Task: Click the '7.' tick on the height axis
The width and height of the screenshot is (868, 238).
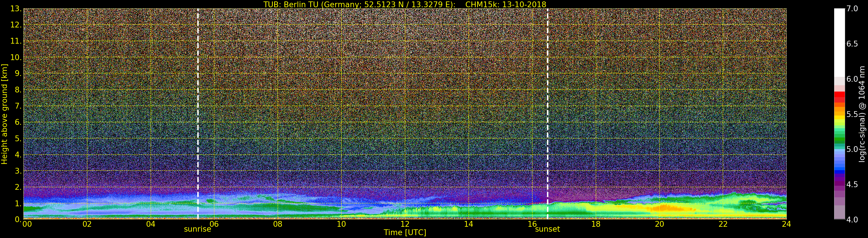Action: click(x=18, y=106)
